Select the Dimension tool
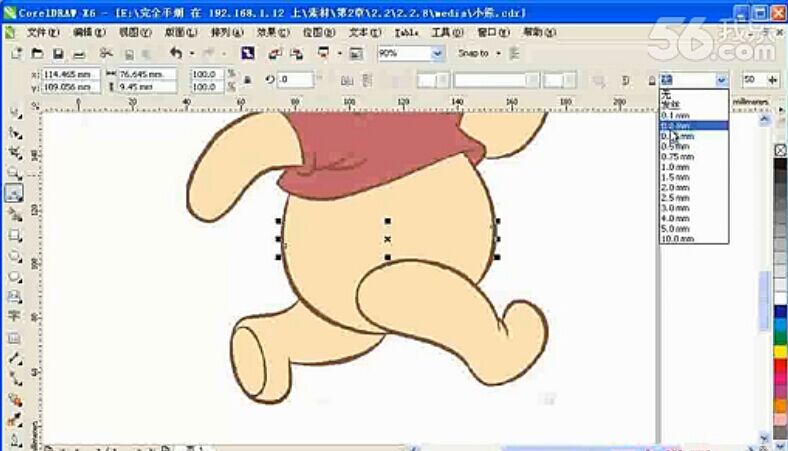 (x=15, y=358)
